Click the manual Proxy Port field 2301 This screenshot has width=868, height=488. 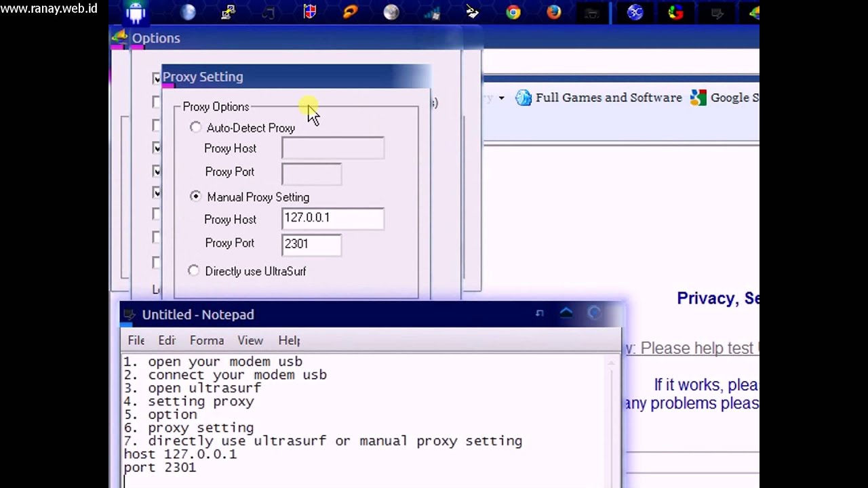pyautogui.click(x=311, y=245)
